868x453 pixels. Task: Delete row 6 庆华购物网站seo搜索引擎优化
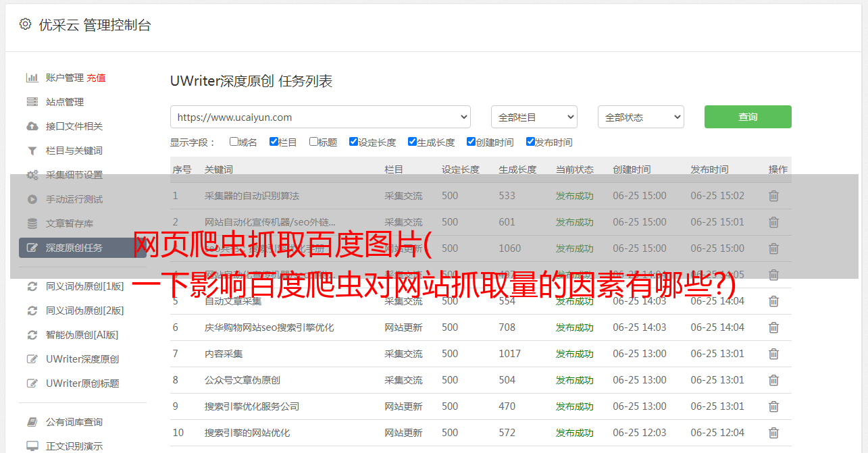tap(774, 327)
